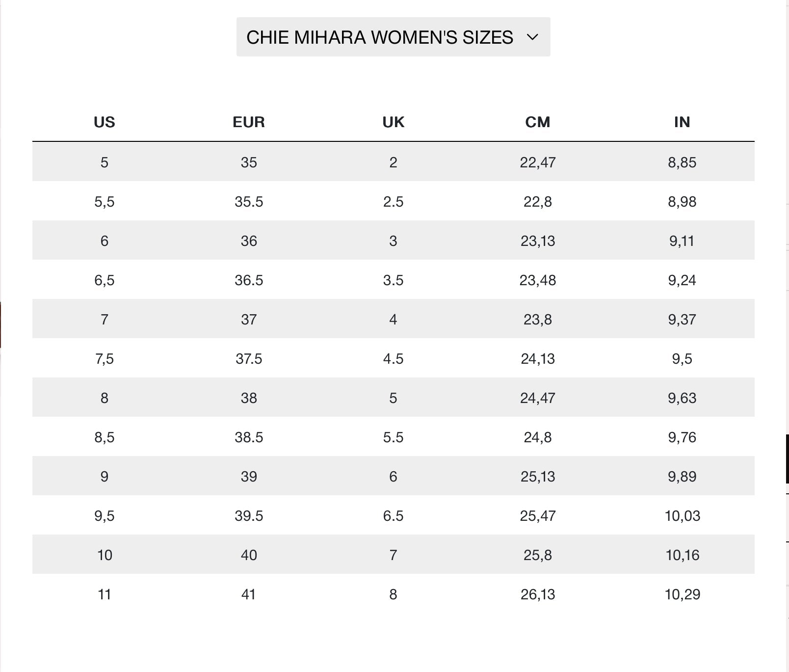
Task: Click US size 10 cell
Action: (x=105, y=555)
